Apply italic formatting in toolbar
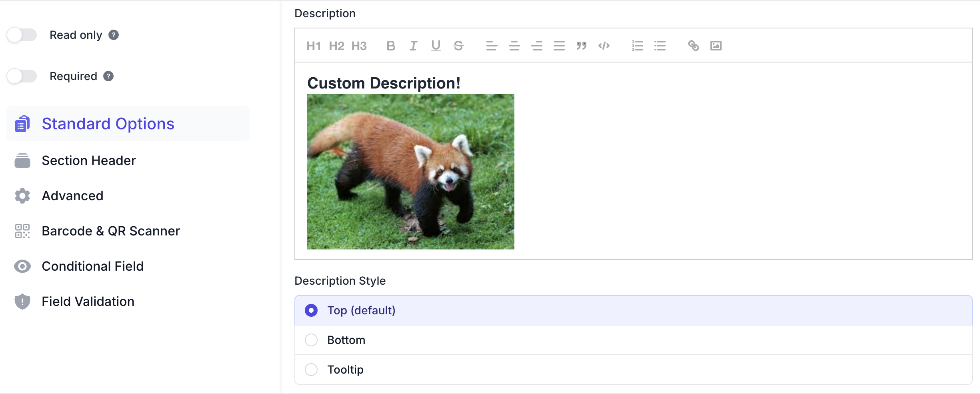980x394 pixels. point(413,46)
